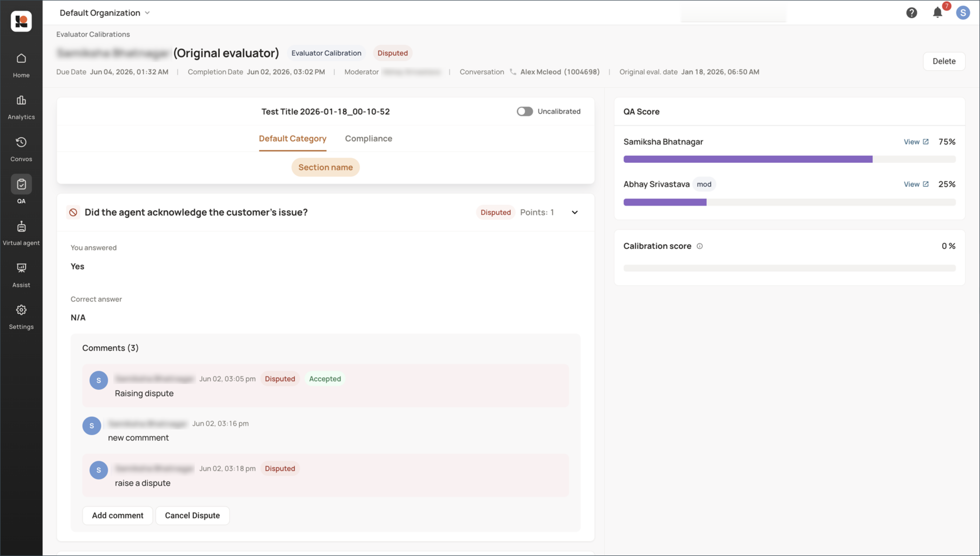Click Abhay Srivastava's 25% score bar
This screenshot has width=980, height=556.
tap(790, 202)
